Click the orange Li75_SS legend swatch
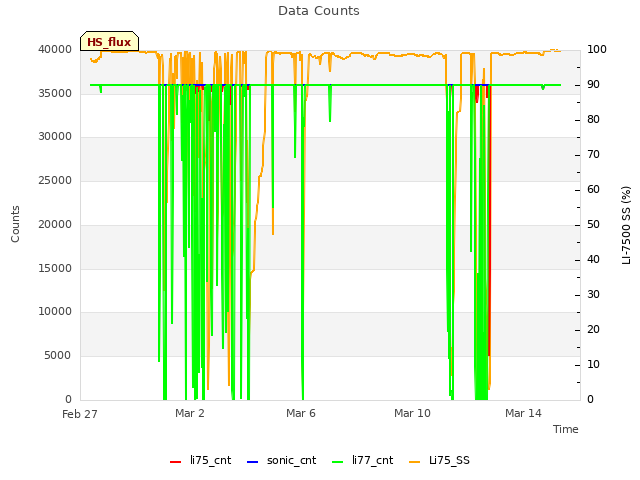The image size is (640, 480). [415, 462]
